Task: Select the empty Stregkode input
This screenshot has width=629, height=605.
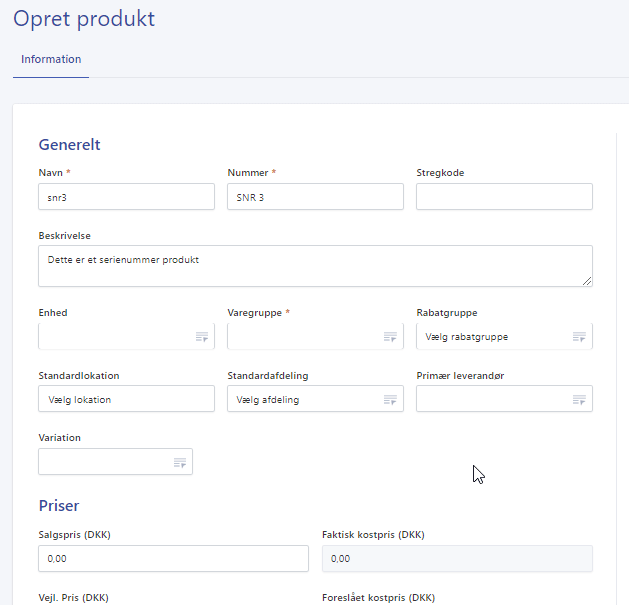Action: pyautogui.click(x=504, y=197)
